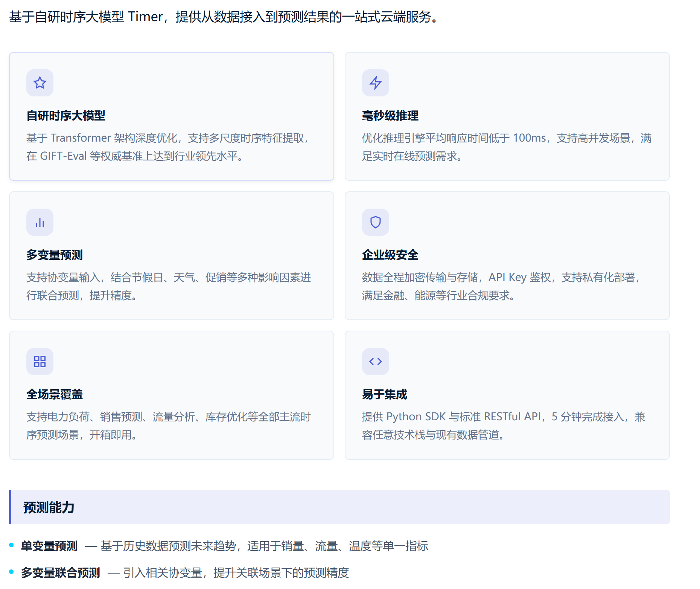Screen dimensions: 700x589
Task: Click 基于历史数据预测未来趋势 description
Action: (265, 546)
